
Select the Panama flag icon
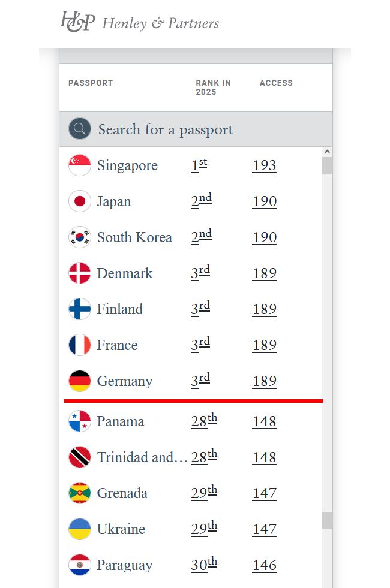[x=80, y=421]
